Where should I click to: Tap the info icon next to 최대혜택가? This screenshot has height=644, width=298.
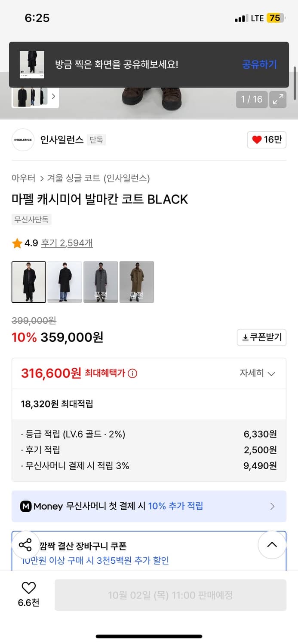pyautogui.click(x=132, y=374)
